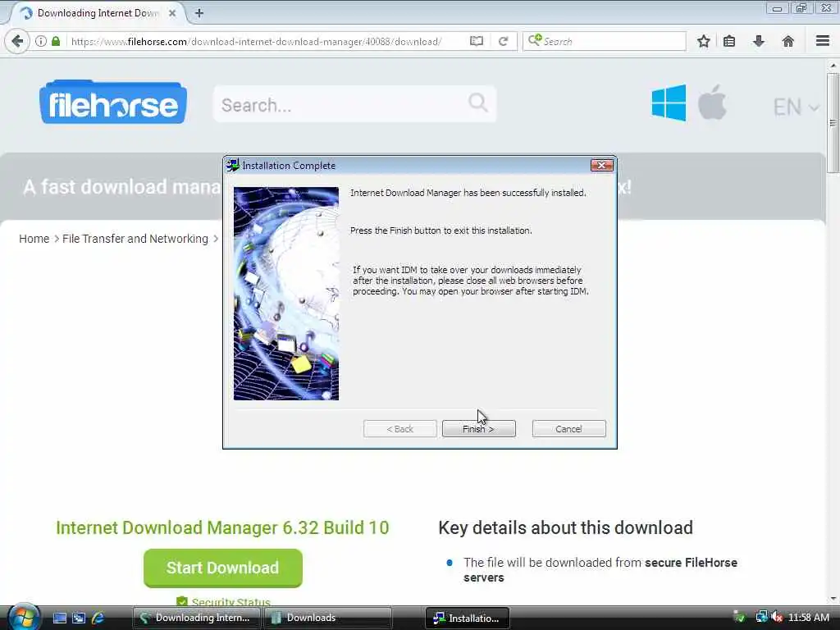
Task: Switch to Installatio... taskbar button
Action: pyautogui.click(x=467, y=618)
